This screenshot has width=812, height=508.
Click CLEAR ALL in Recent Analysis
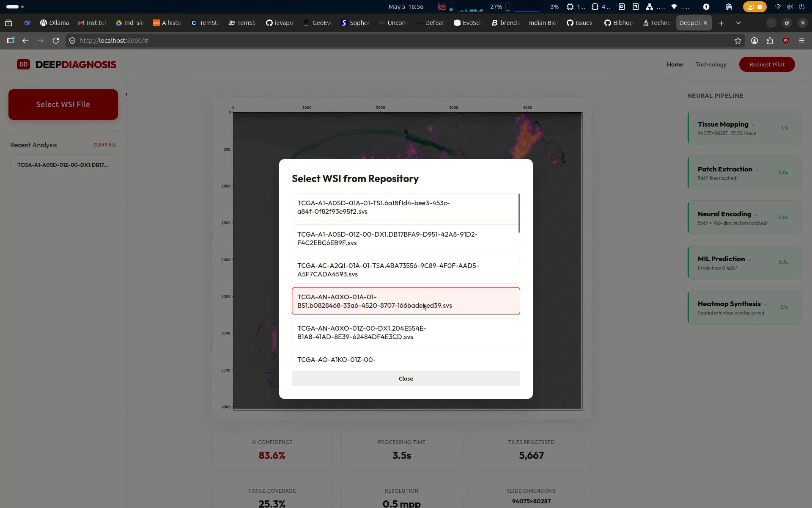pyautogui.click(x=104, y=145)
